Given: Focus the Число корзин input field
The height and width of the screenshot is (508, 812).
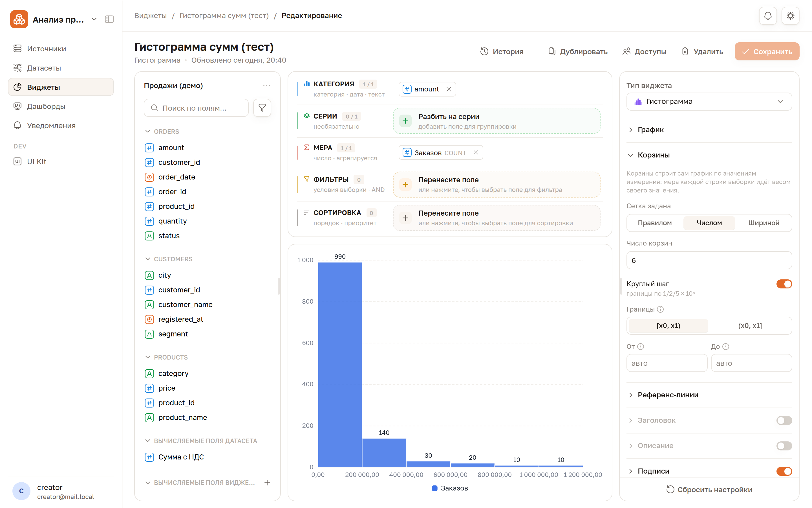Looking at the screenshot, I should 709,260.
